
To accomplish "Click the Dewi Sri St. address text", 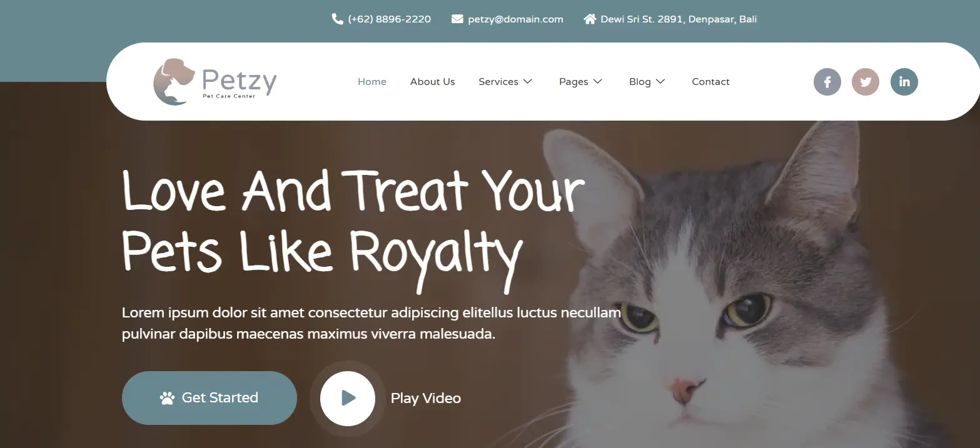I will 679,19.
